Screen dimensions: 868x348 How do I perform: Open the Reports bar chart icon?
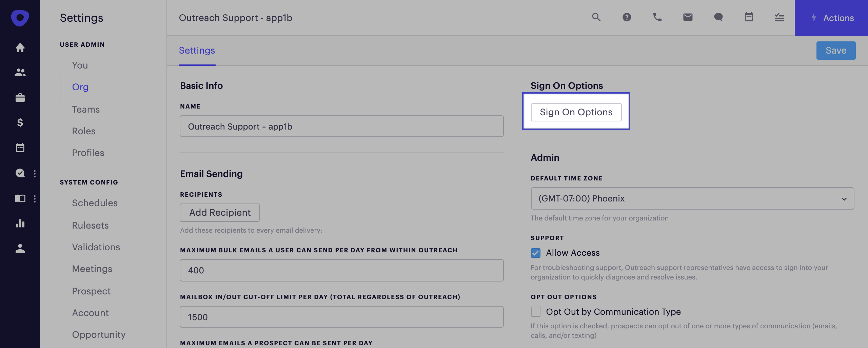click(x=20, y=223)
